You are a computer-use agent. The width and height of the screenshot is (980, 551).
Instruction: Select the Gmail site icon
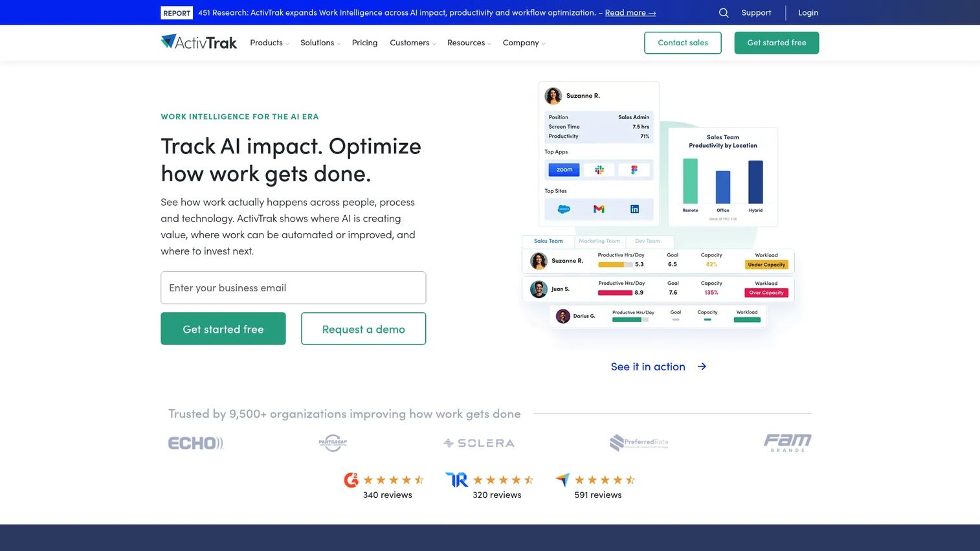pyautogui.click(x=599, y=209)
